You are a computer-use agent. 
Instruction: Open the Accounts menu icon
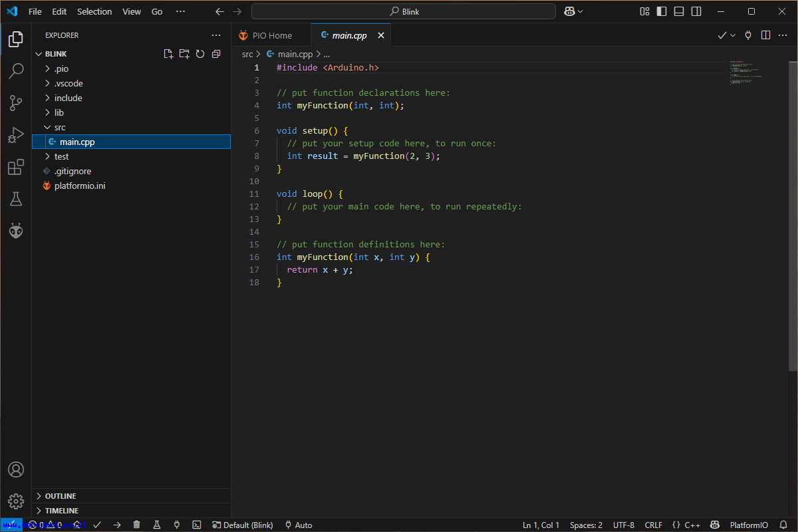16,469
